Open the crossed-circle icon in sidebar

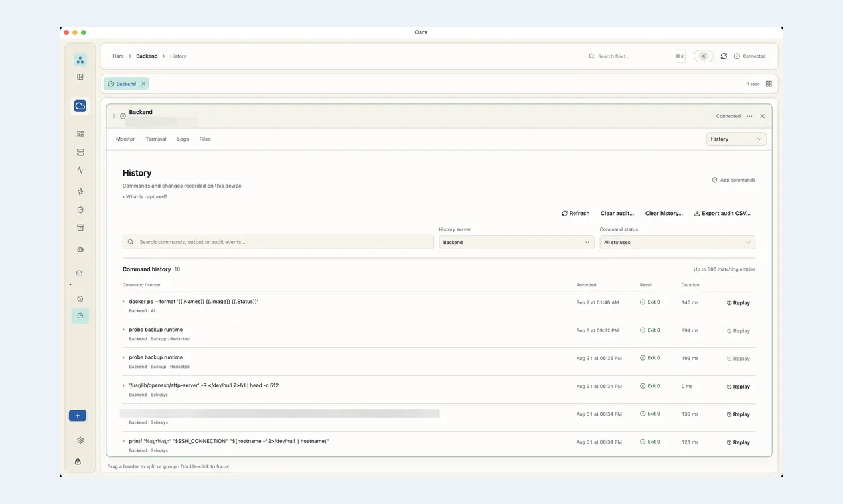(80, 299)
